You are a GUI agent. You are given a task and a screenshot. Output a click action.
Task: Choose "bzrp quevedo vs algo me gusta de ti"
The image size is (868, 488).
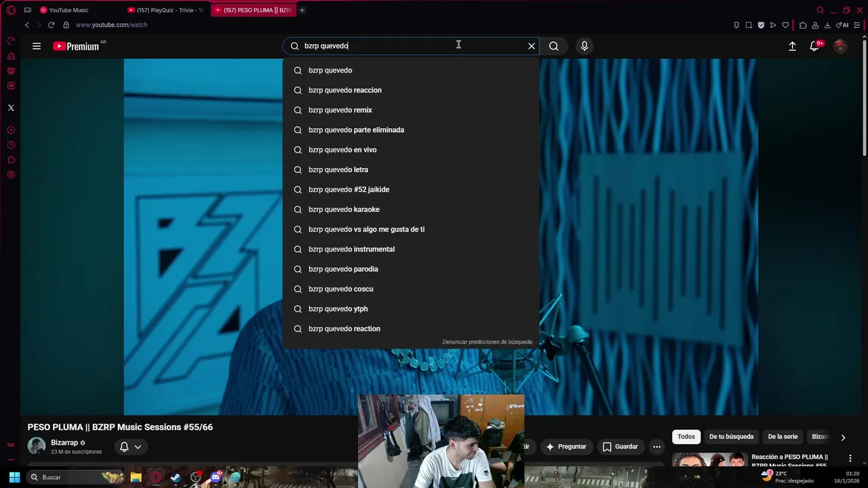coord(411,229)
